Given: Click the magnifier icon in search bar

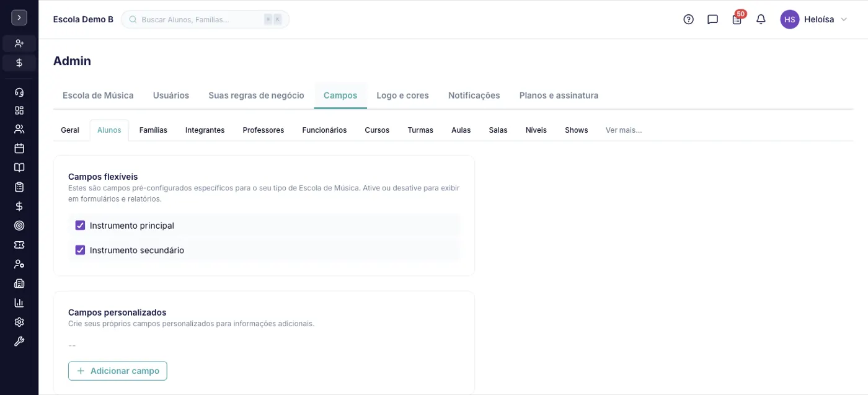Looking at the screenshot, I should (133, 19).
